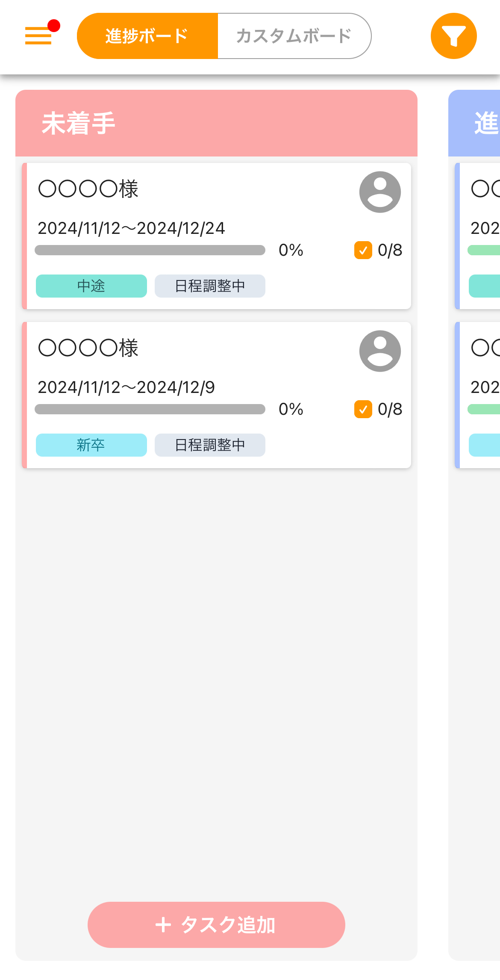The image size is (500, 980).
Task: Open the 日程調整中 status selector on the top card
Action: tap(210, 286)
